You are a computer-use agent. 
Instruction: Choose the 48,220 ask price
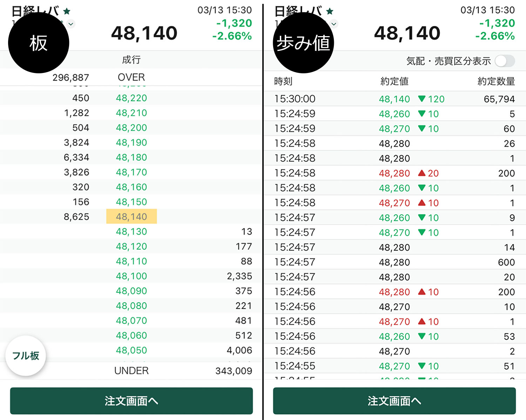(x=131, y=98)
